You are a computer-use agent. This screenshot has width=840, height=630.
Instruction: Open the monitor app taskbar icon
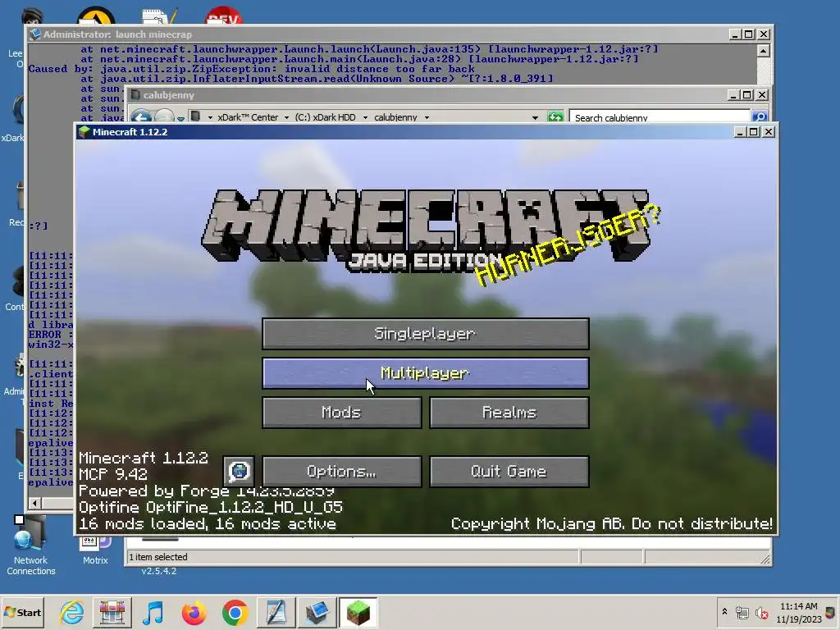coord(317,612)
